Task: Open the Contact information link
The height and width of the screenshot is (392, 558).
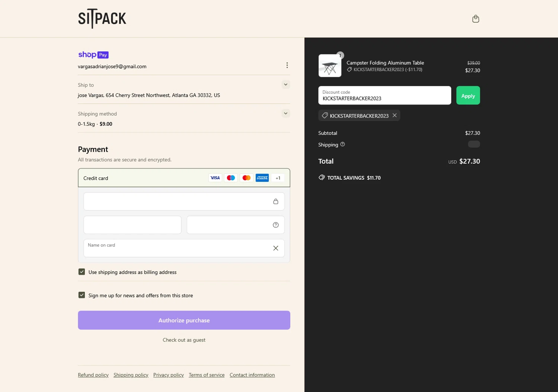Action: click(252, 375)
